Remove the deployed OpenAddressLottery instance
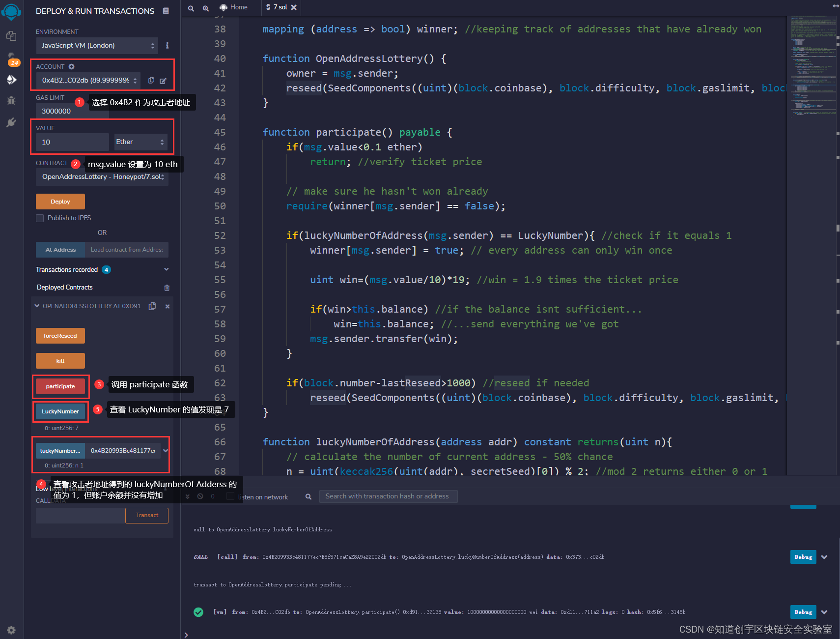The width and height of the screenshot is (840, 639). (x=168, y=306)
